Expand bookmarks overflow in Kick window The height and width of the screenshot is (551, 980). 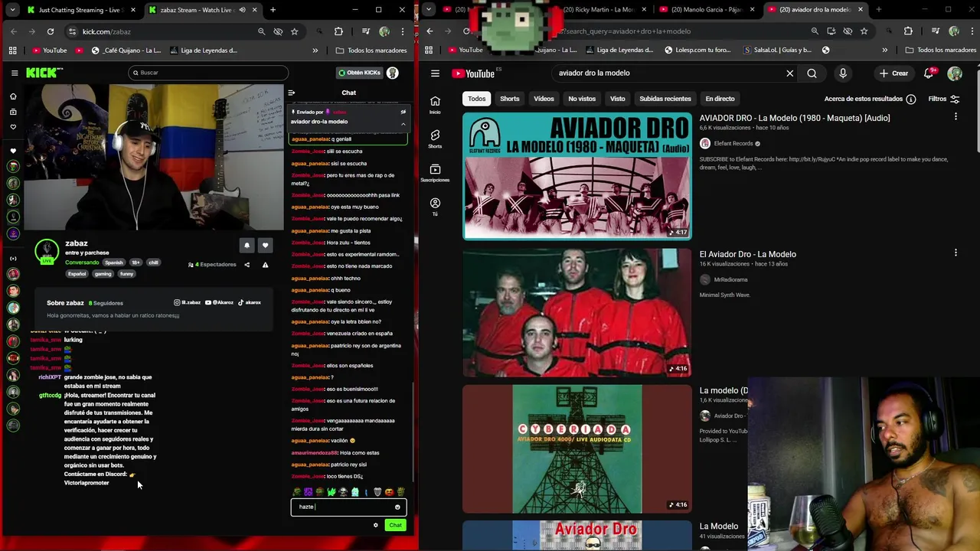pyautogui.click(x=315, y=51)
